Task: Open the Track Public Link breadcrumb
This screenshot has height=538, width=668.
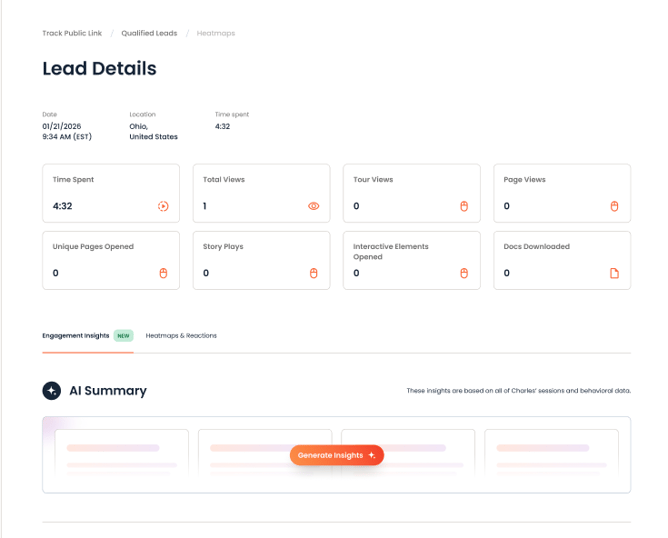Action: [x=72, y=33]
